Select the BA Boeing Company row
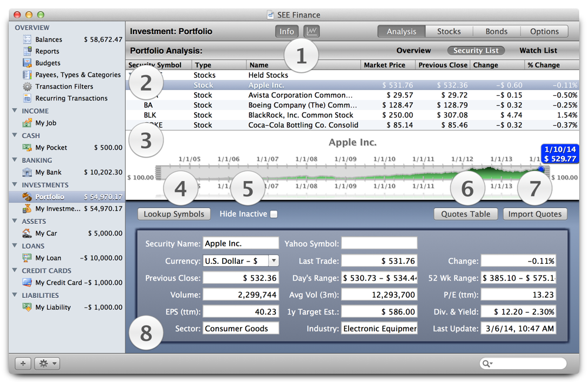This screenshot has width=588, height=382. click(x=352, y=105)
